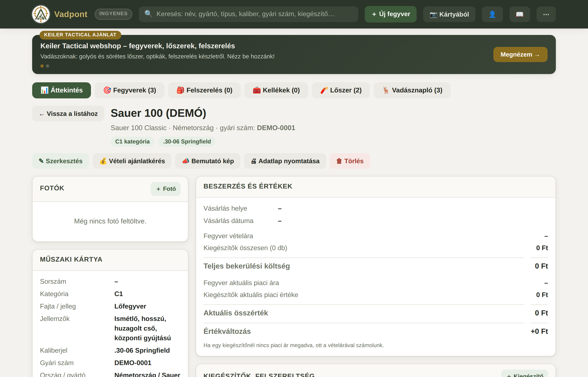
Task: Open the Kellékek (0) tab
Action: pos(276,90)
